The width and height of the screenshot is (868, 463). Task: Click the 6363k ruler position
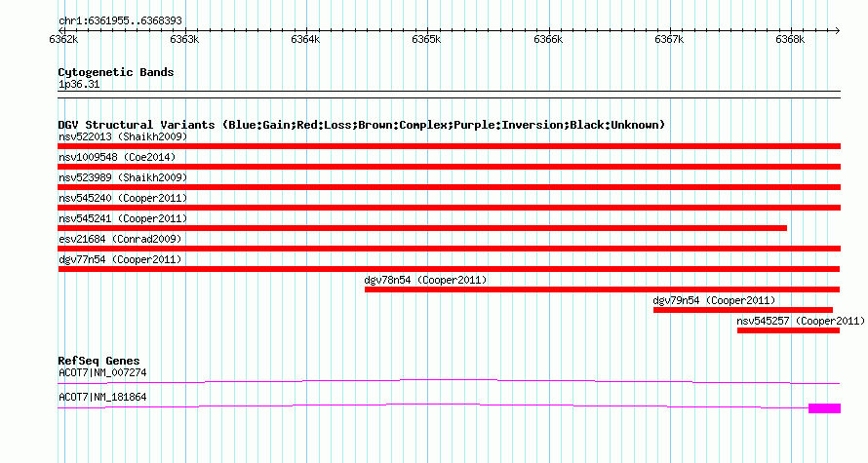coord(185,39)
